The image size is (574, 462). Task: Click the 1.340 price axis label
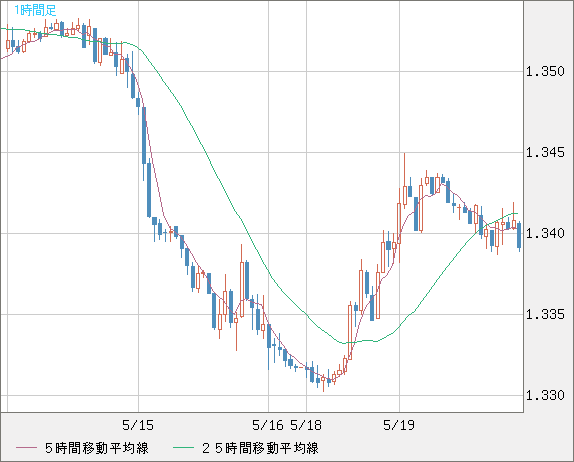tap(545, 233)
